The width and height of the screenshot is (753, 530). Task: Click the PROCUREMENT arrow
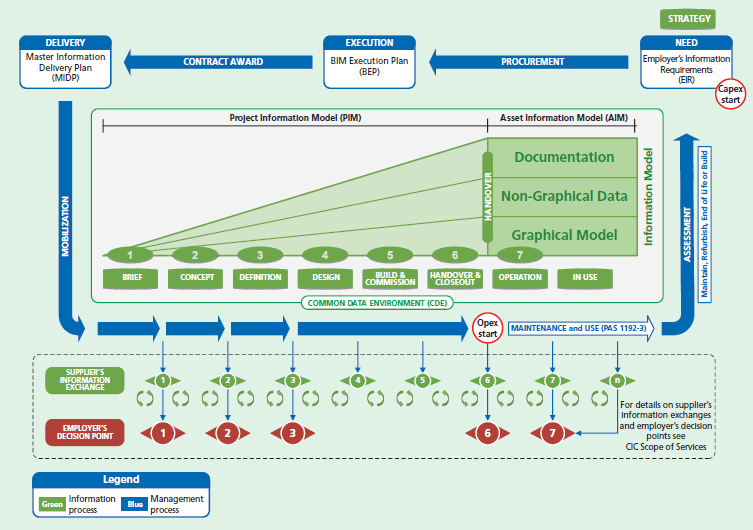pyautogui.click(x=529, y=62)
